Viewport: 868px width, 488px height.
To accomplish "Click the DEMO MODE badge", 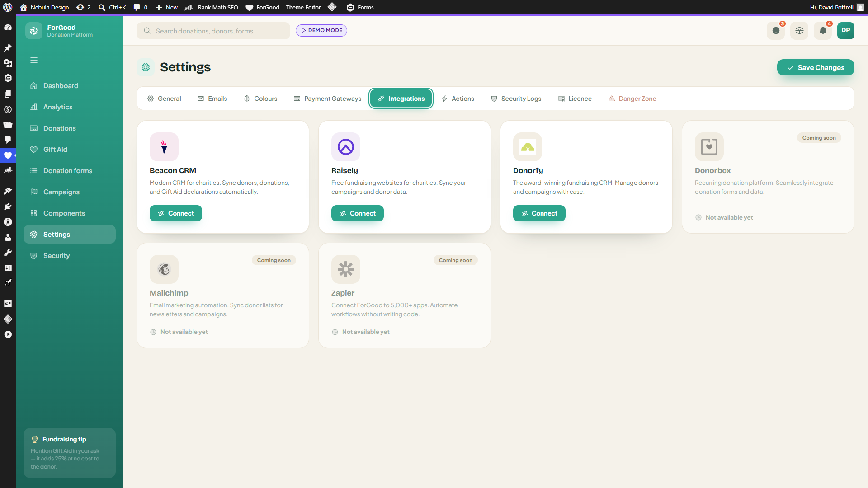I will tap(321, 30).
